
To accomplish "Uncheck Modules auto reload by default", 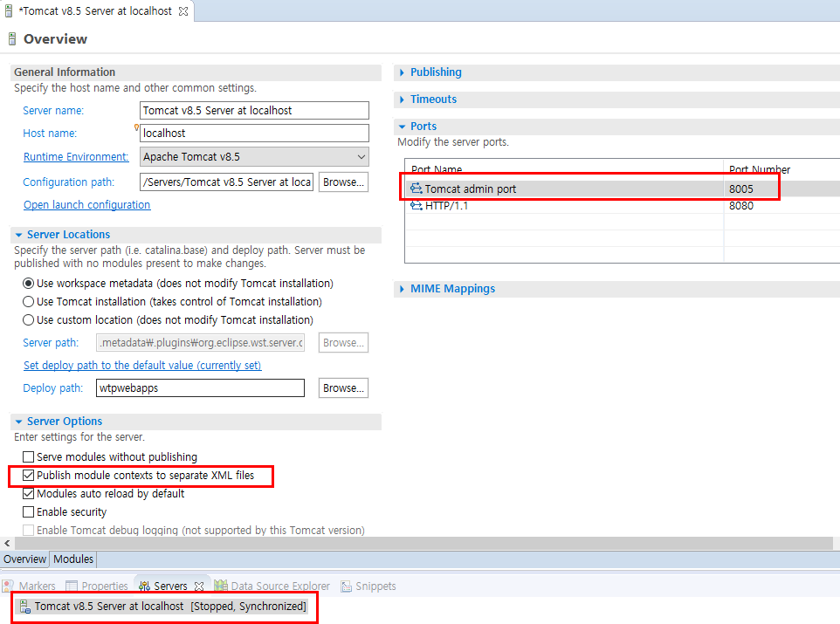I will click(29, 493).
